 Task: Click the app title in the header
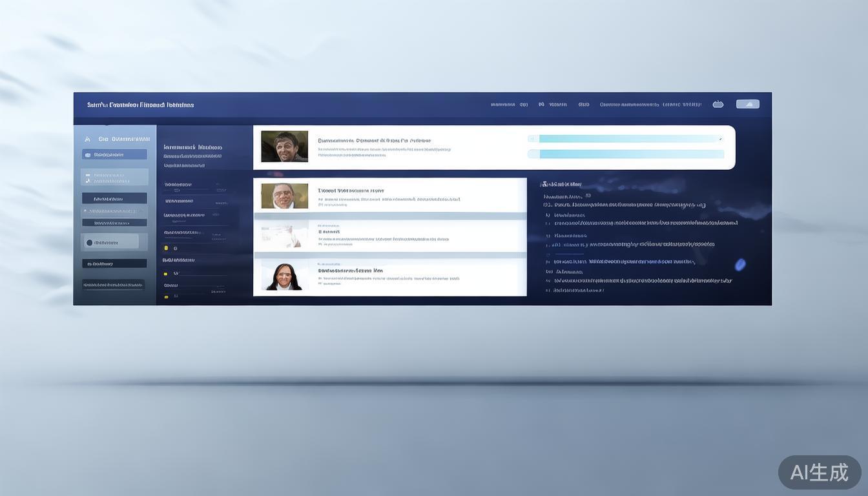pyautogui.click(x=140, y=105)
